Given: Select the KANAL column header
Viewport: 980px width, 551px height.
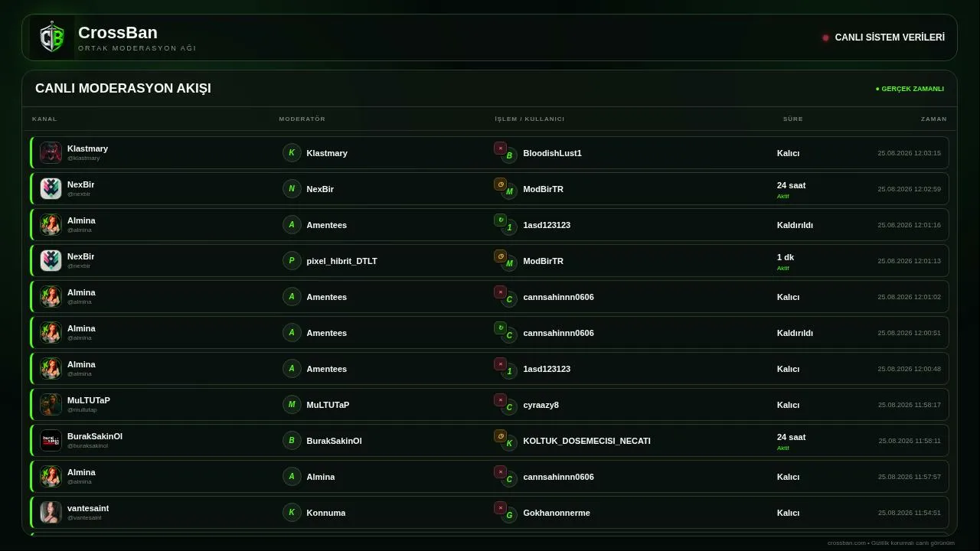Looking at the screenshot, I should 44,119.
